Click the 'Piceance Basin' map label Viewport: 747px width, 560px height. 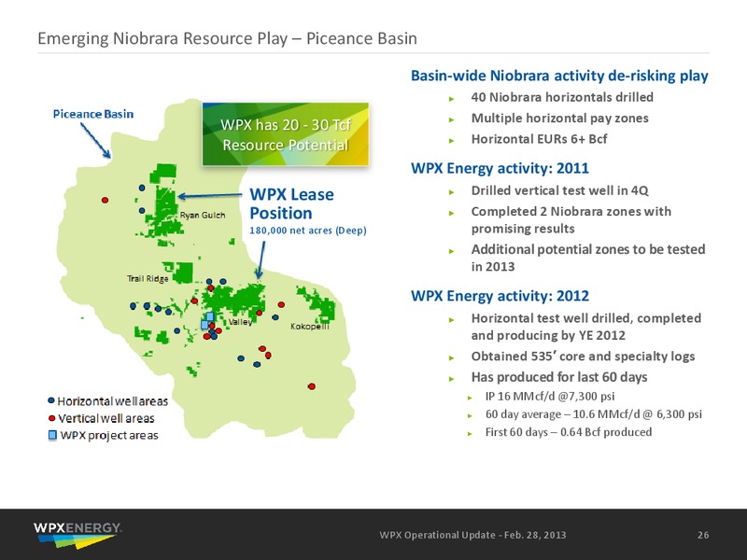(93, 114)
